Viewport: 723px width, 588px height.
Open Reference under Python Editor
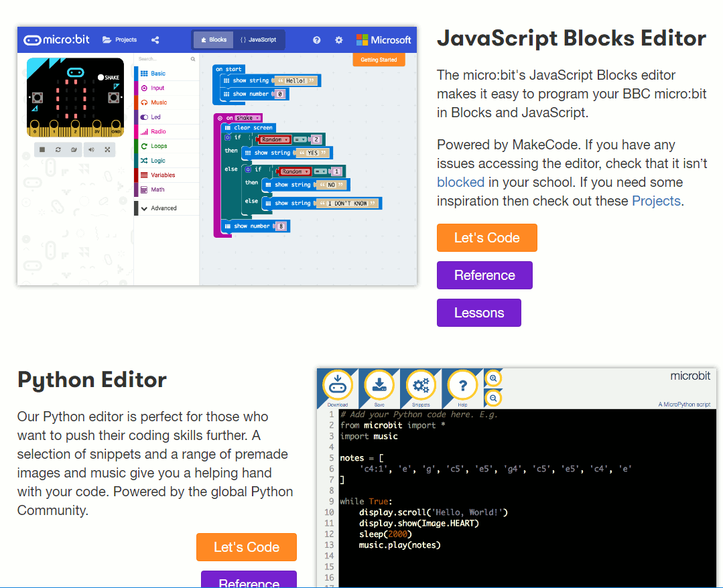tap(249, 580)
